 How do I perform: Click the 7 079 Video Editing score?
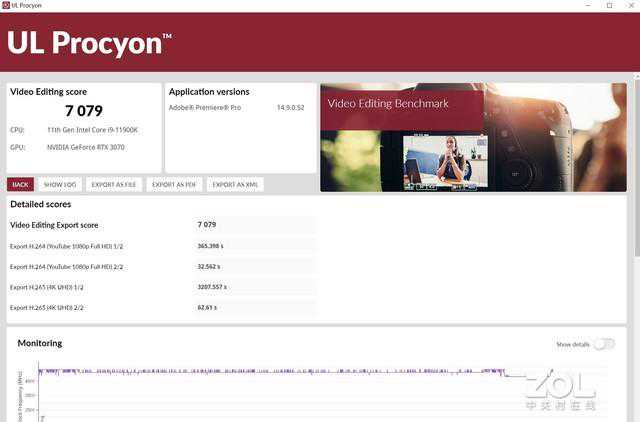pos(84,111)
